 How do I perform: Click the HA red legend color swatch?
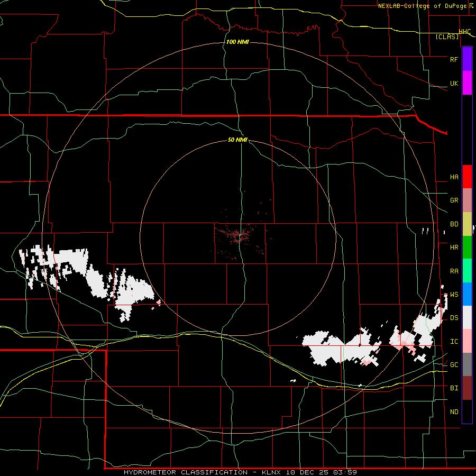coord(467,177)
